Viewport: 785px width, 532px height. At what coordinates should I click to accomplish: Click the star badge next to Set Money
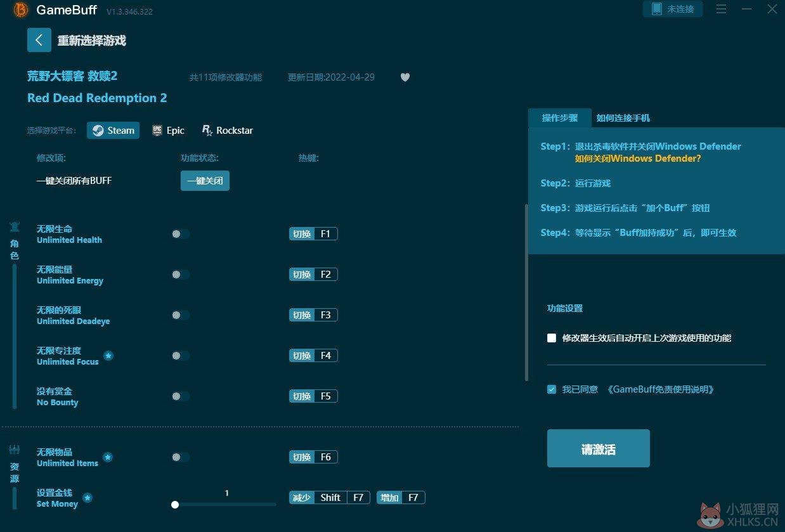coord(88,498)
